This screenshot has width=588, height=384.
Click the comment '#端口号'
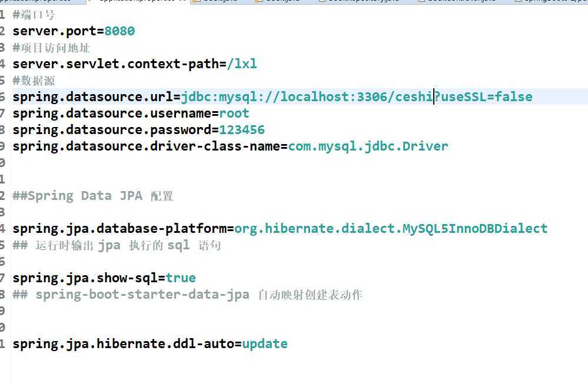(x=34, y=15)
